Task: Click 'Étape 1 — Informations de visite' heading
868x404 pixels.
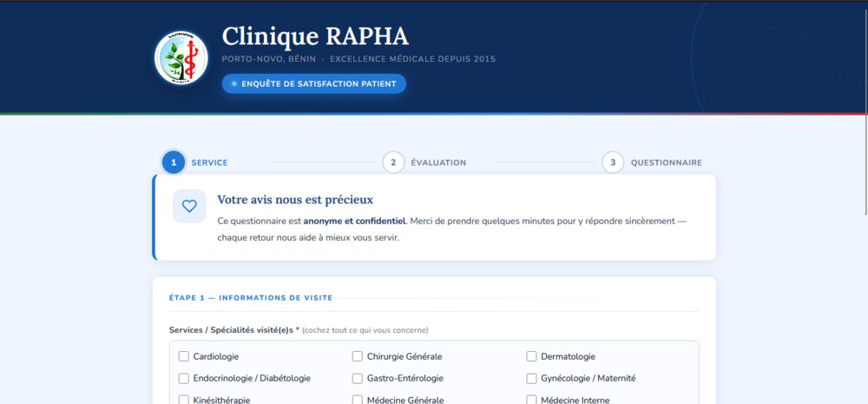Action: coord(251,298)
